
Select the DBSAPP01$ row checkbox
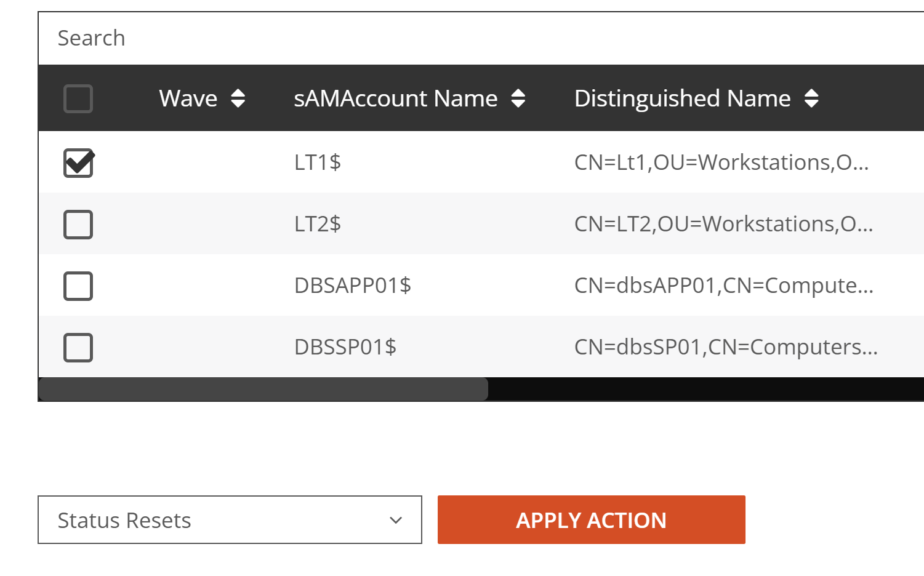[x=78, y=286]
